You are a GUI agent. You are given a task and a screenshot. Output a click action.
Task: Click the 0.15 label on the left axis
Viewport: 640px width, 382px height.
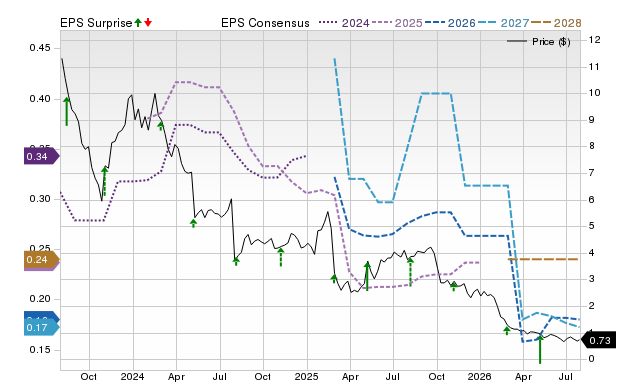[x=40, y=350]
